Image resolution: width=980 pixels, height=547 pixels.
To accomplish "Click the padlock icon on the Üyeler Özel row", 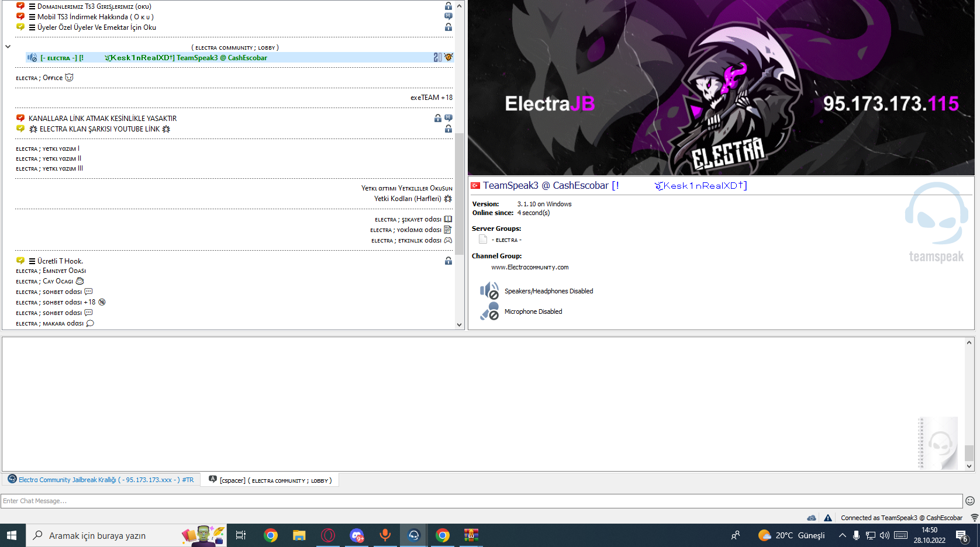I will (448, 27).
